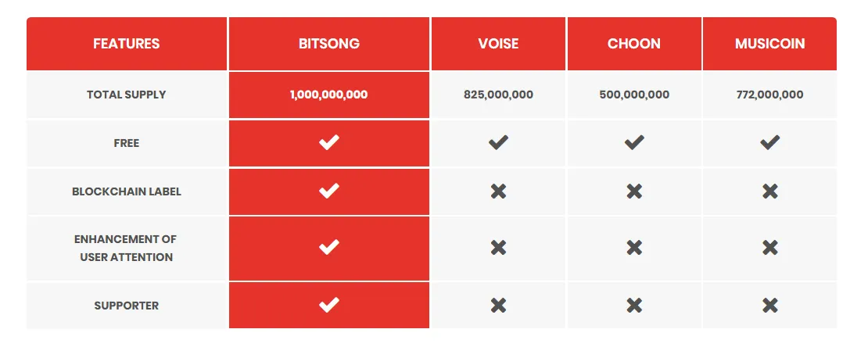
Task: Select the BITSONG column header
Action: tap(328, 44)
